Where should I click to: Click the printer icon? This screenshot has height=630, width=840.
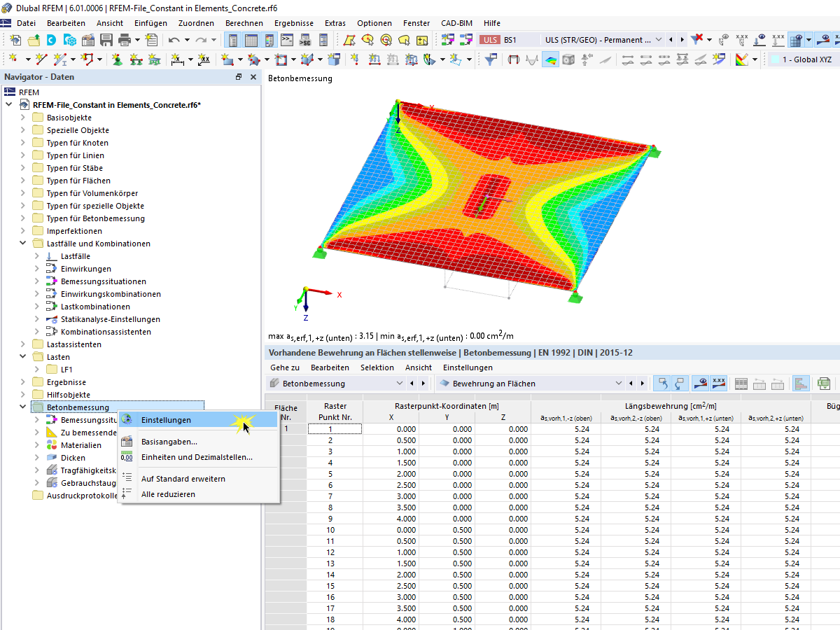pos(125,40)
